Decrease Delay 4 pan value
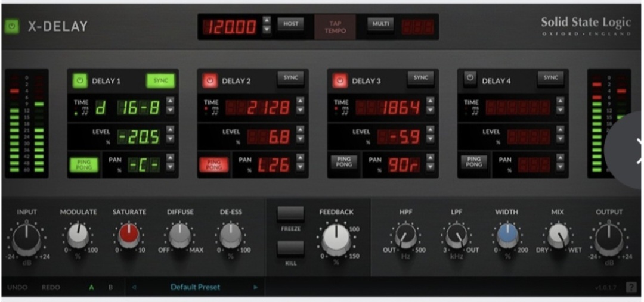644x302 pixels. click(560, 167)
